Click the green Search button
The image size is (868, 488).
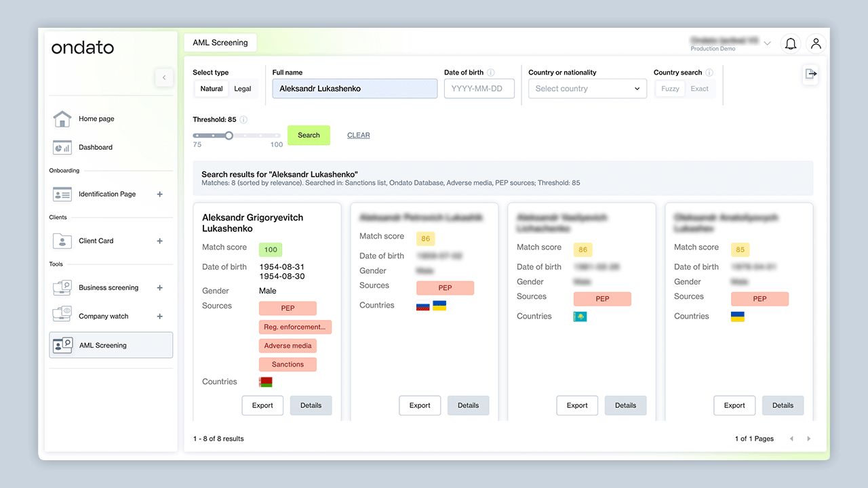[309, 135]
